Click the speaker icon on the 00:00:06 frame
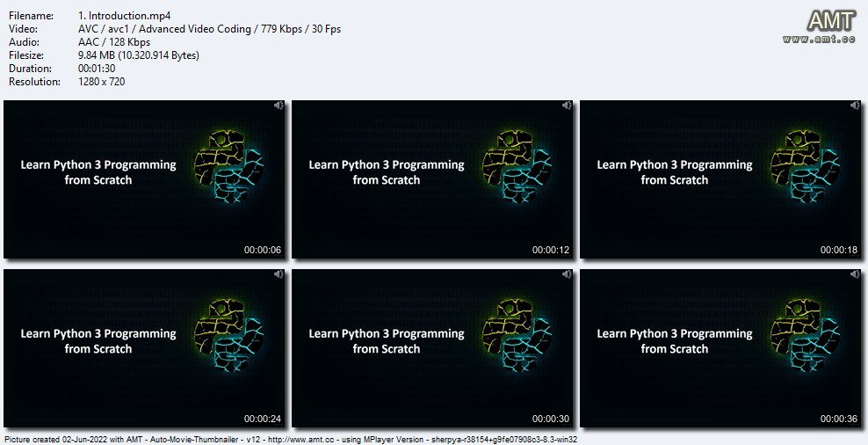Viewport: 868px width, 445px height. click(279, 106)
